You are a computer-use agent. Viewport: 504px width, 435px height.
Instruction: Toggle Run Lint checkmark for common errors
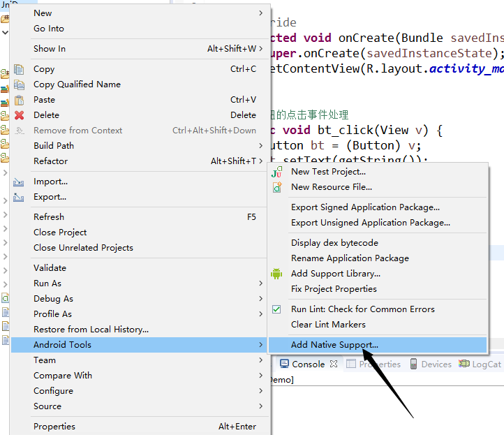(x=277, y=309)
